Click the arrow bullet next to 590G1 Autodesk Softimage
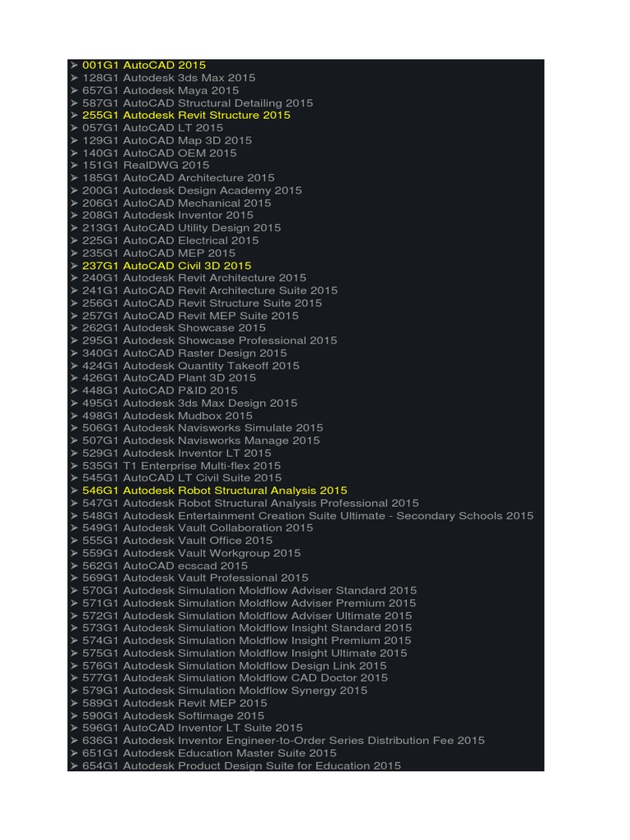This screenshot has height=840, width=630. tap(74, 716)
